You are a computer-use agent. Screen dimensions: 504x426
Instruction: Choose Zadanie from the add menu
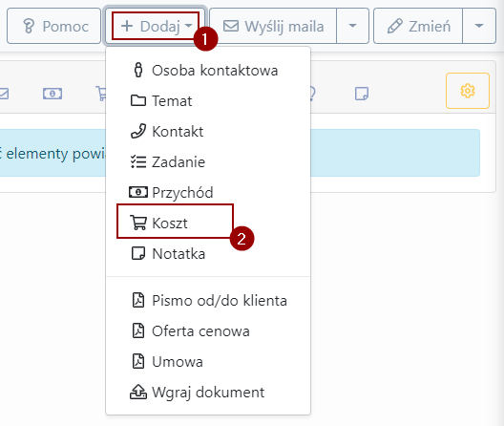click(x=208, y=161)
